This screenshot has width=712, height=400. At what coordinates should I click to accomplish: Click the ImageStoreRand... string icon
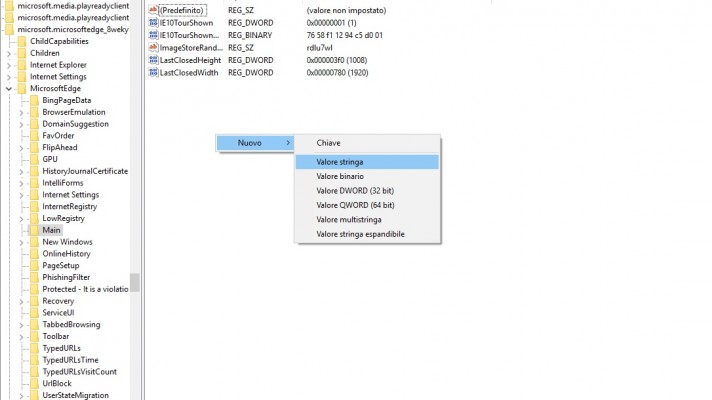[153, 48]
